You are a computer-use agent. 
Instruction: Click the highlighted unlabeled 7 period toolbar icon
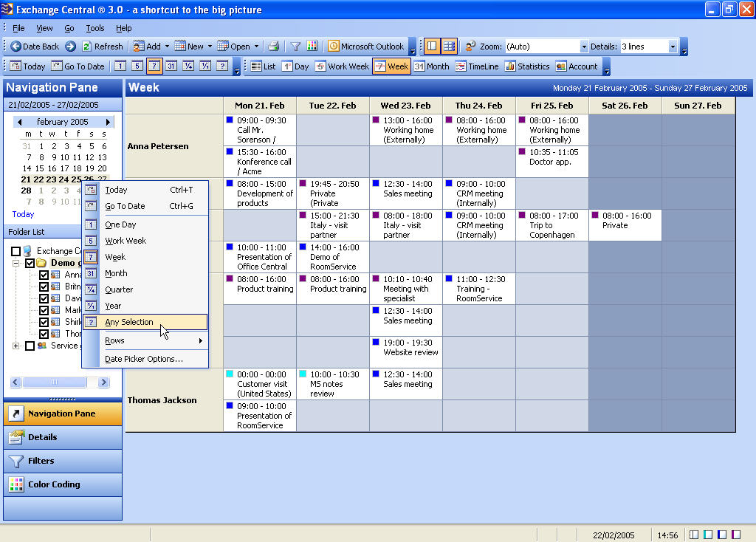[154, 66]
